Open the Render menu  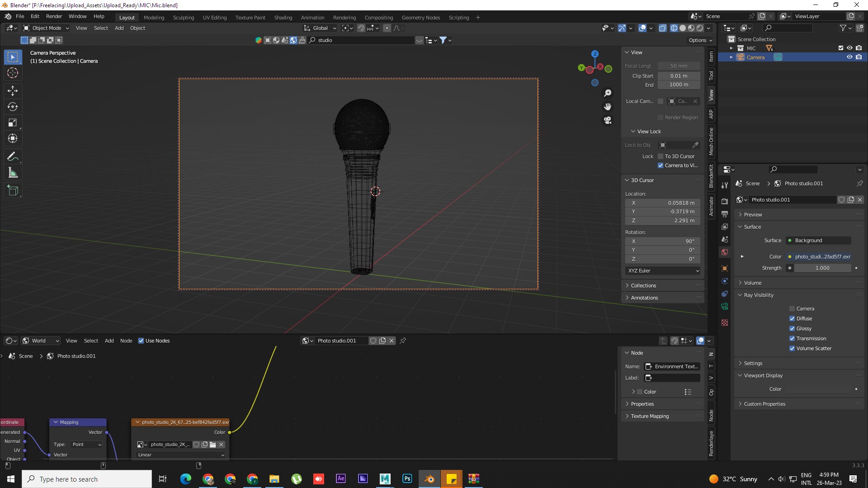click(54, 16)
